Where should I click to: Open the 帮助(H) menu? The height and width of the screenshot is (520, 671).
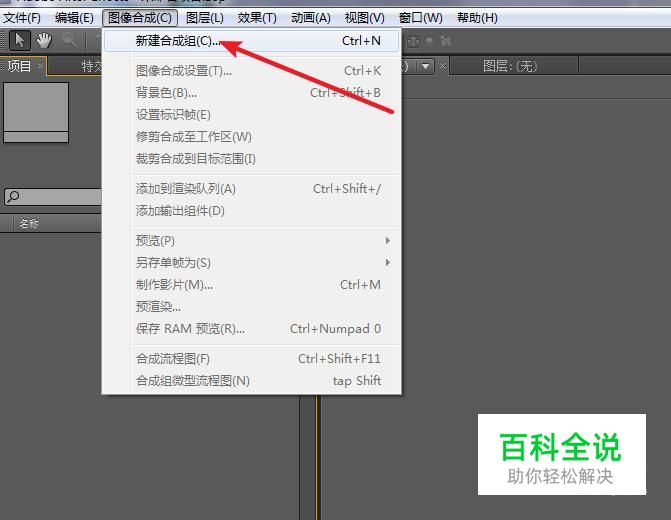[477, 18]
